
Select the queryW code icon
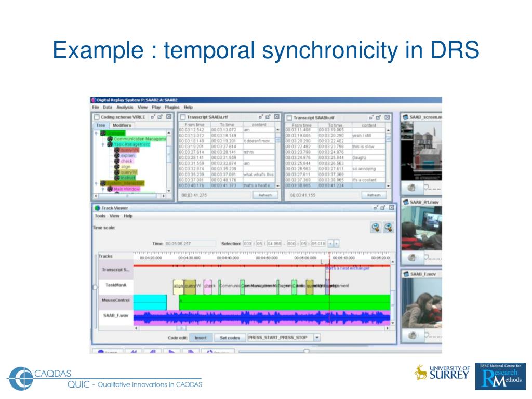(x=117, y=172)
